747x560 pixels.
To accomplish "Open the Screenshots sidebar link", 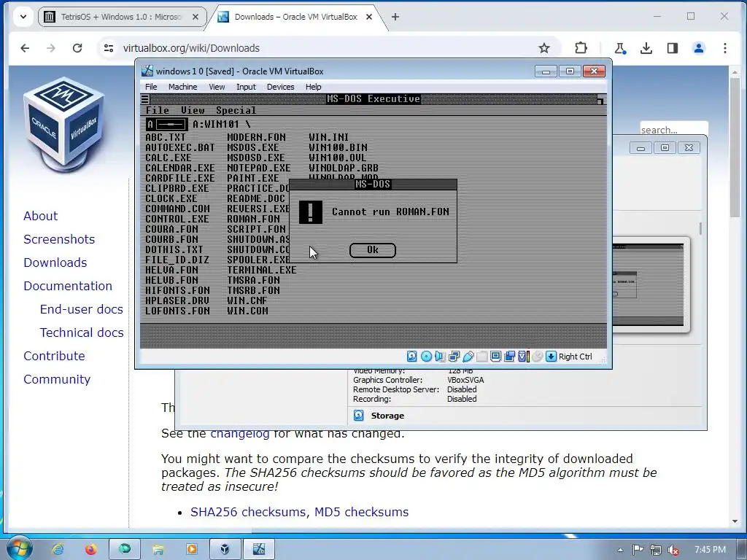I will coord(59,239).
